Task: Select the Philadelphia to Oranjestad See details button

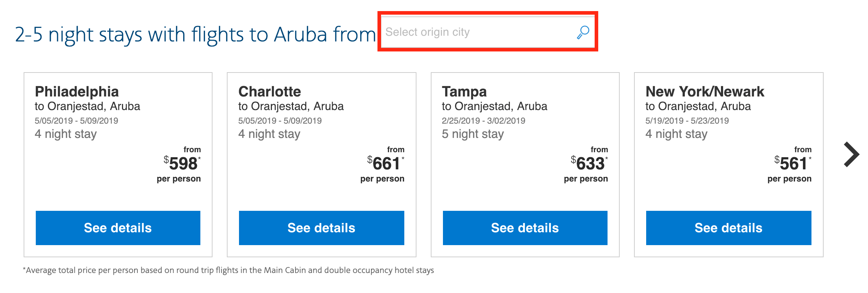Action: (118, 228)
